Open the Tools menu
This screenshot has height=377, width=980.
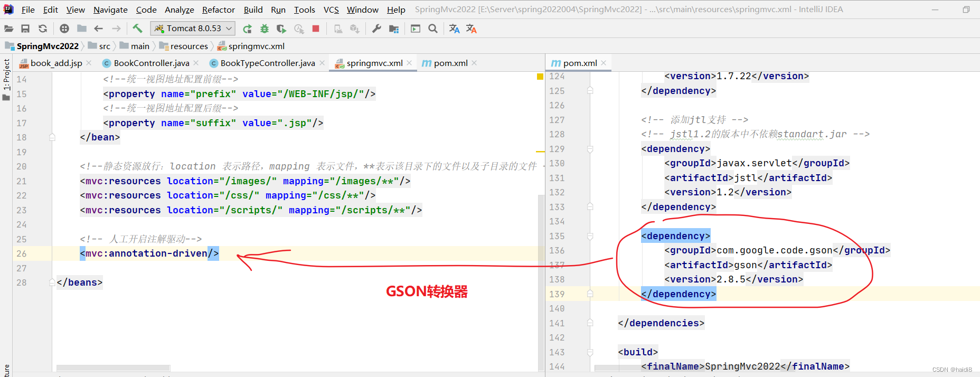(x=305, y=10)
